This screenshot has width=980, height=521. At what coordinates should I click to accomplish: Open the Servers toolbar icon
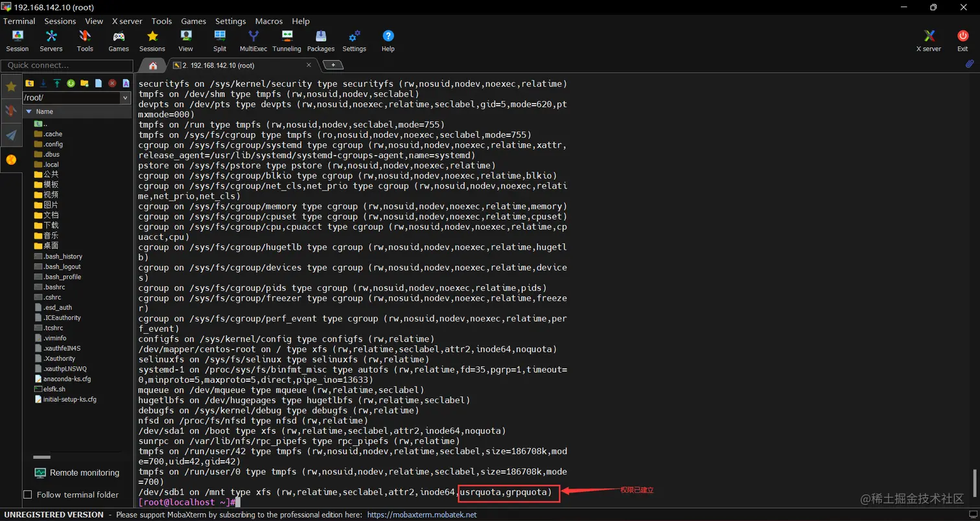[51, 41]
